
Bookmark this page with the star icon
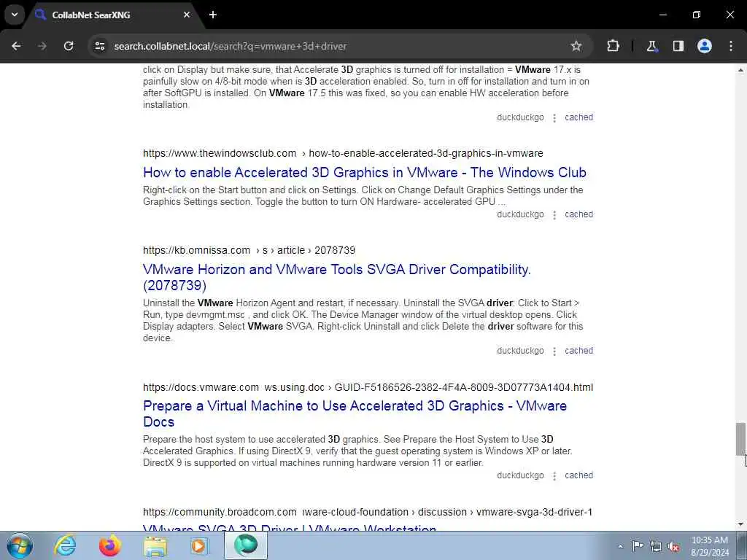(576, 46)
